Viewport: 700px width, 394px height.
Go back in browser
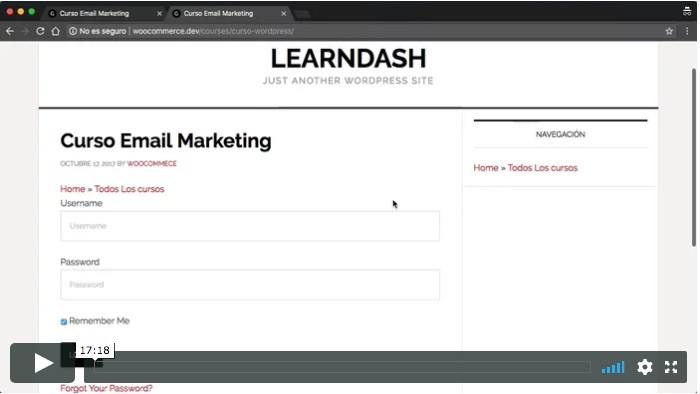point(10,31)
